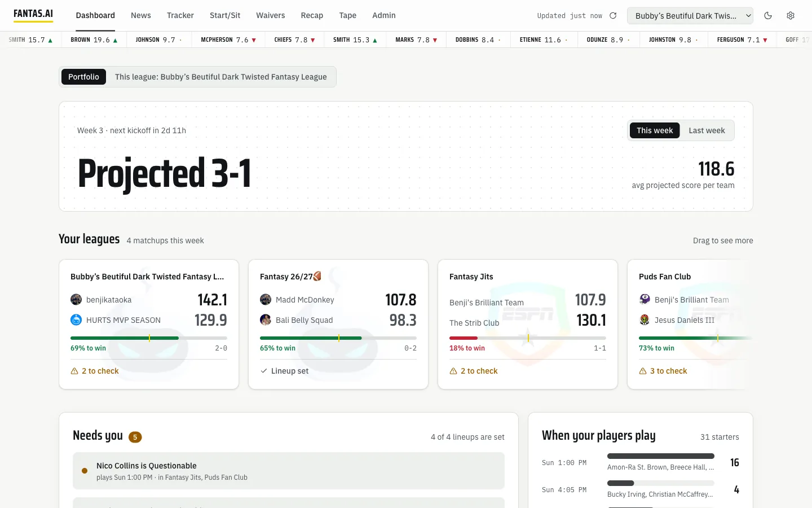This screenshot has width=812, height=508.
Task: Refresh the dashboard data
Action: pyautogui.click(x=613, y=16)
